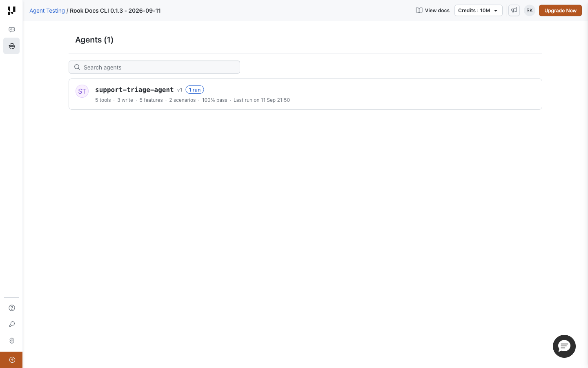This screenshot has width=588, height=368.
Task: Click the ST agent avatar
Action: (x=82, y=91)
